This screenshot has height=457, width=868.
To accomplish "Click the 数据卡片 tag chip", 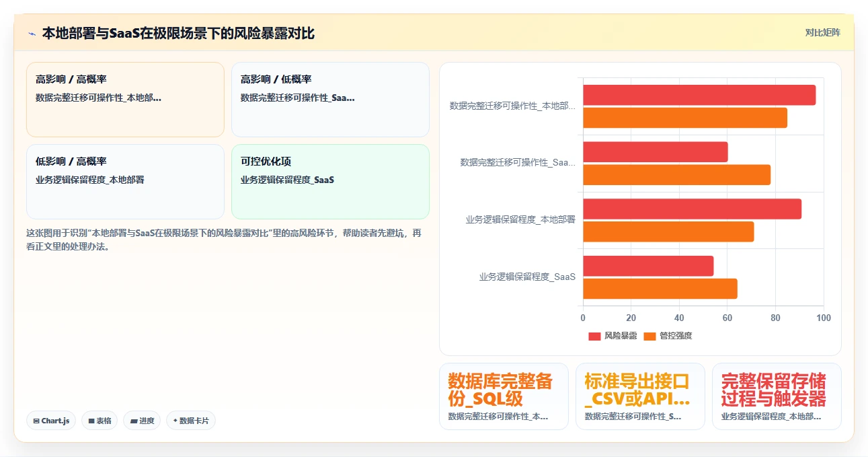I will 191,421.
